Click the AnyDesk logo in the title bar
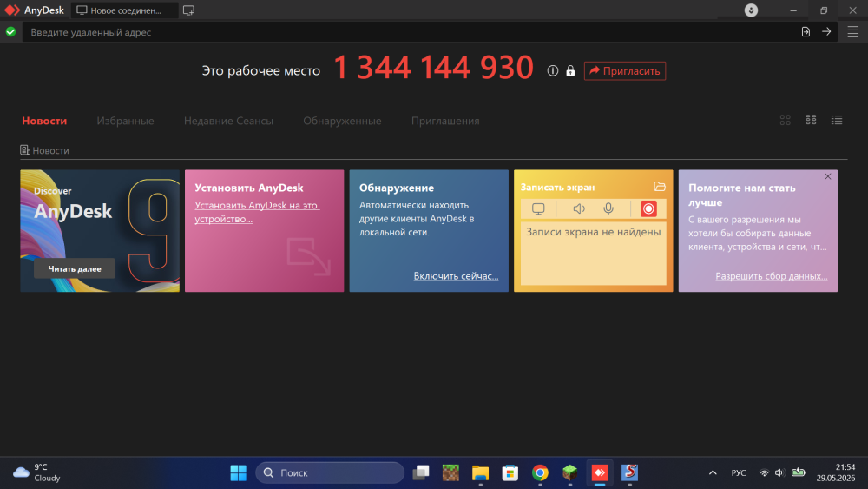This screenshot has width=868, height=489. [12, 10]
